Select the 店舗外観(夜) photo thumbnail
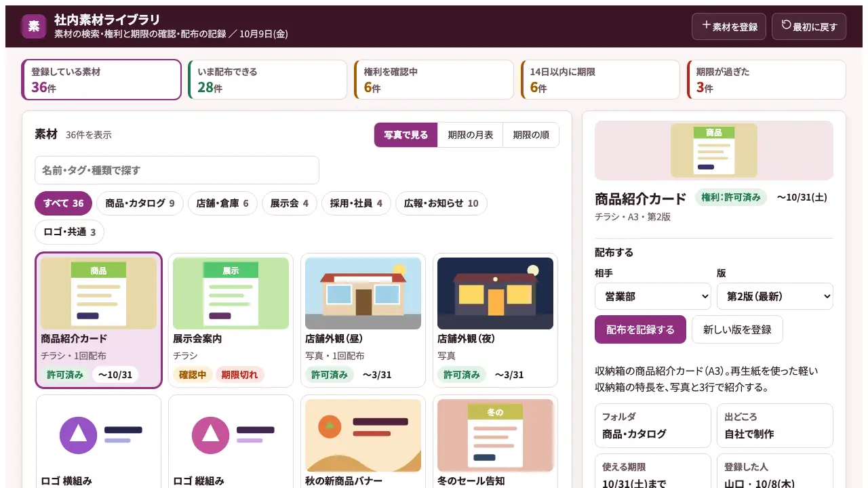Image resolution: width=868 pixels, height=488 pixels. pos(495,293)
